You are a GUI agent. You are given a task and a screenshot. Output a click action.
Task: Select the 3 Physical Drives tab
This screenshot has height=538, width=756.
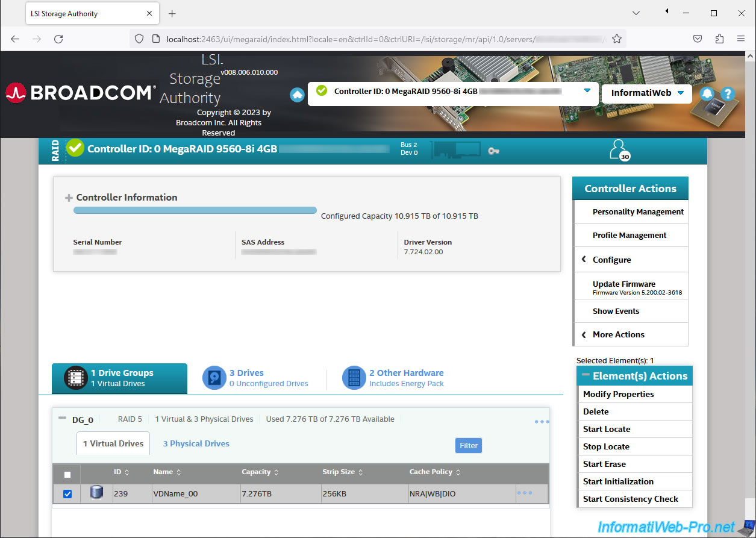pos(196,443)
